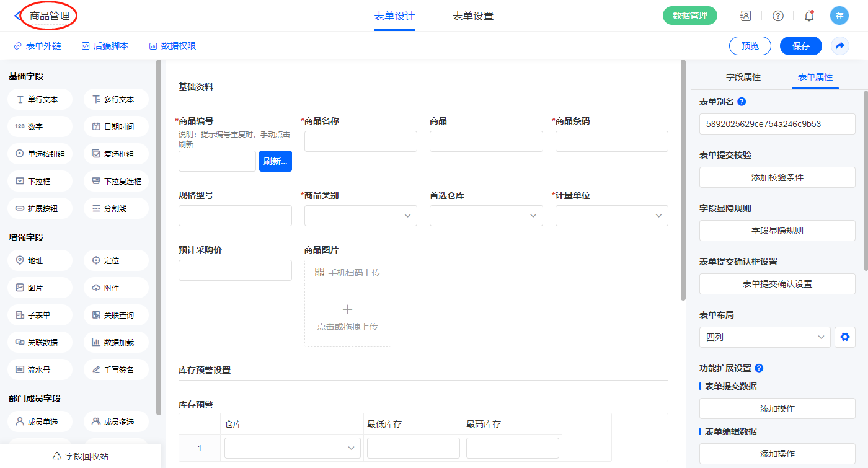
Task: Open the help question mark icon in header
Action: tap(777, 16)
